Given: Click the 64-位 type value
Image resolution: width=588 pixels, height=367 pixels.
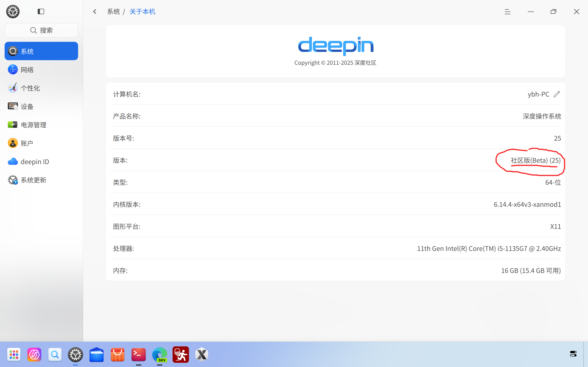Looking at the screenshot, I should (553, 182).
